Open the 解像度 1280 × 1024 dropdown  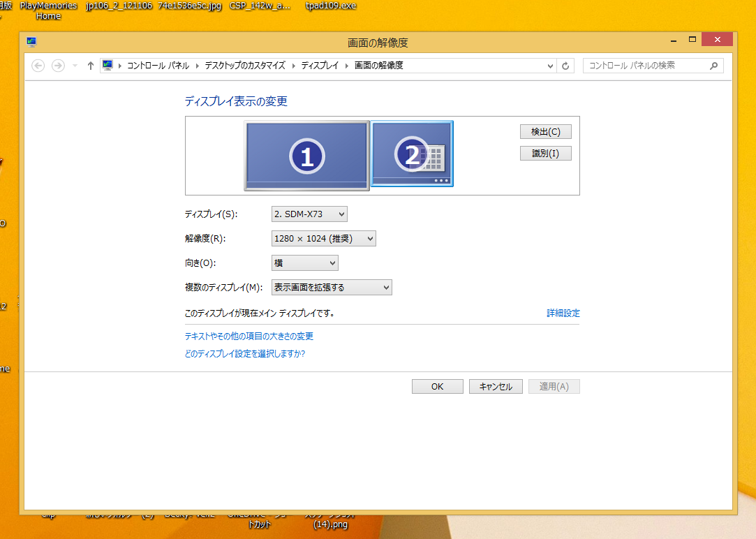323,239
